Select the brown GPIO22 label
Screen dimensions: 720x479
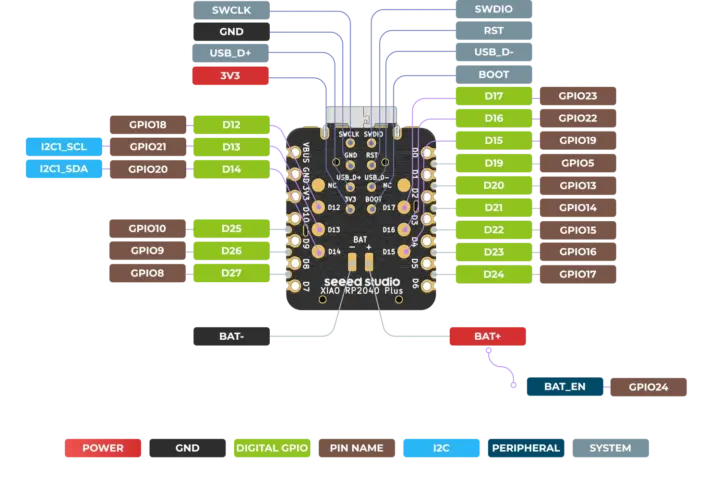click(578, 118)
